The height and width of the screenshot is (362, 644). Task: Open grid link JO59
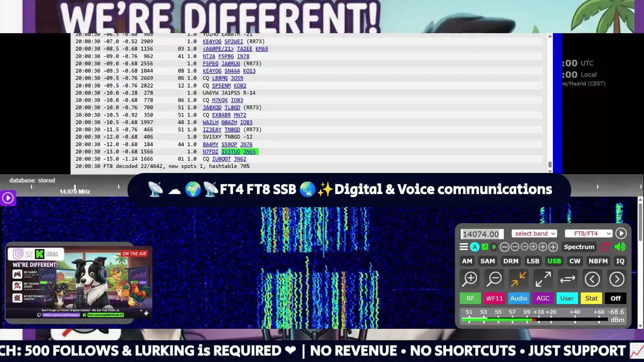coord(236,78)
